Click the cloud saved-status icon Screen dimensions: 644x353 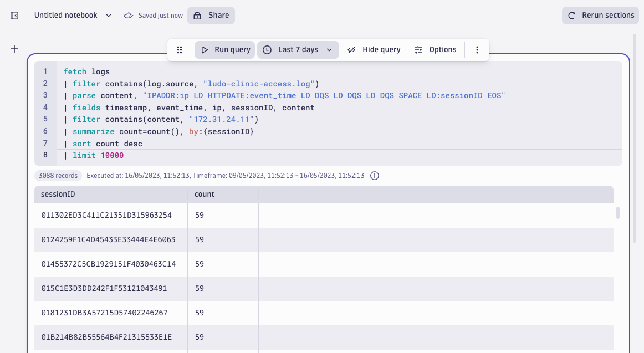click(127, 15)
